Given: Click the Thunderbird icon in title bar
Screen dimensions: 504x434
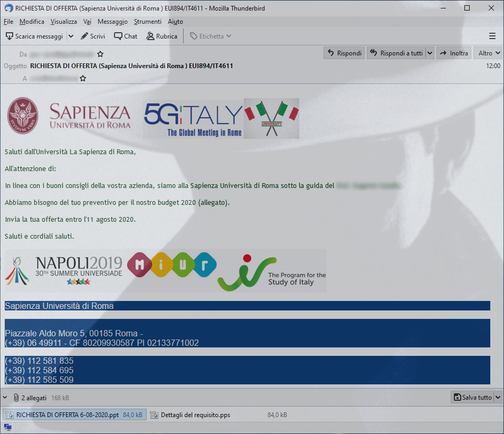Looking at the screenshot, I should [8, 8].
